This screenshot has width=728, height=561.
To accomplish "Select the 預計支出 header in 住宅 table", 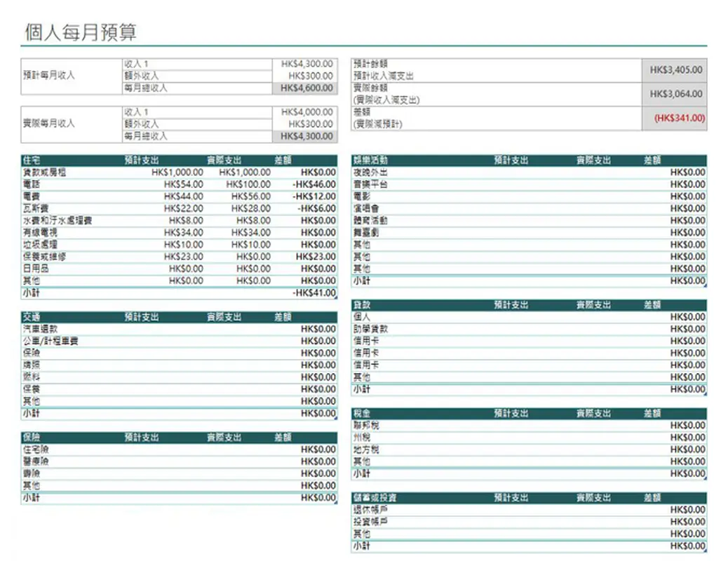I will coord(142,160).
